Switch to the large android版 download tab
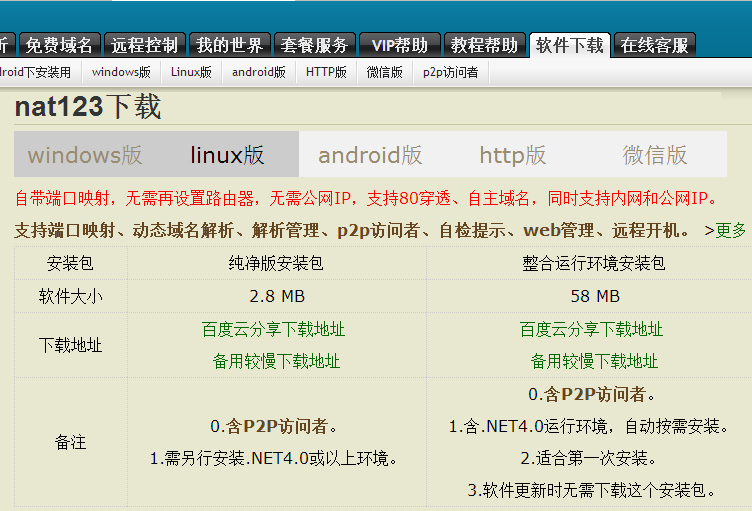This screenshot has height=511, width=752. tap(370, 154)
